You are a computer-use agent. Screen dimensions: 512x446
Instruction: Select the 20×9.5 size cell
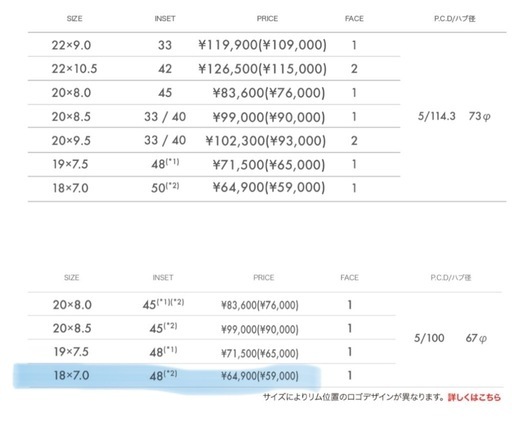click(71, 140)
